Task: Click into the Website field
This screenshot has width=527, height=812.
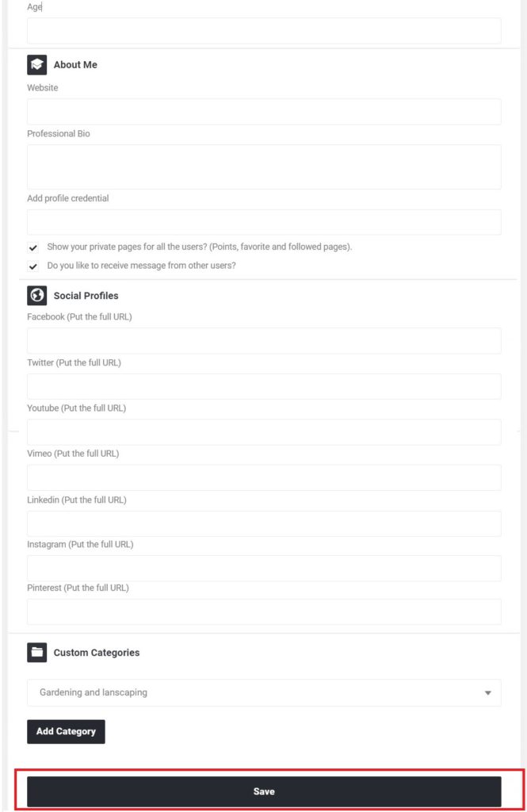Action: tap(264, 111)
